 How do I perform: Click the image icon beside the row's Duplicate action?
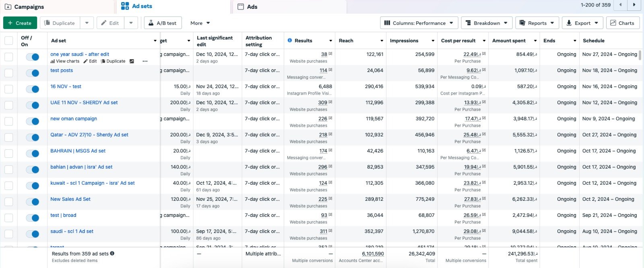[x=132, y=61]
